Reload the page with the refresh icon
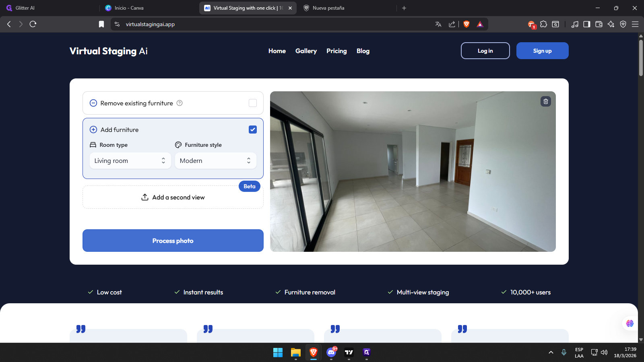This screenshot has width=644, height=362. pyautogui.click(x=33, y=24)
